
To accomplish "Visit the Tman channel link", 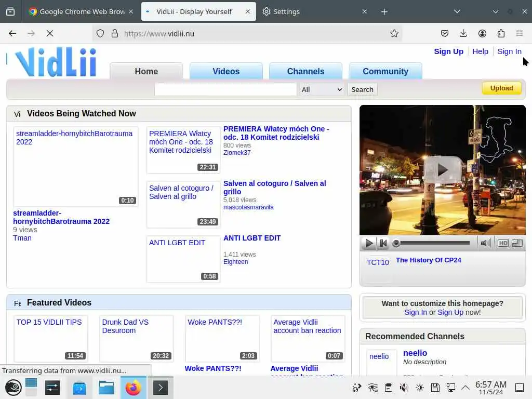I will point(22,238).
